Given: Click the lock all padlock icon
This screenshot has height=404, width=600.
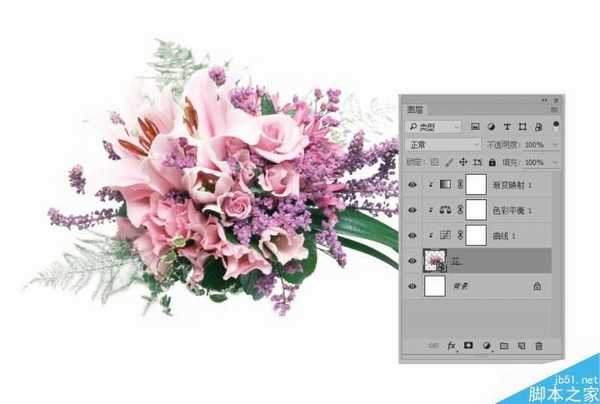Looking at the screenshot, I should 492,162.
